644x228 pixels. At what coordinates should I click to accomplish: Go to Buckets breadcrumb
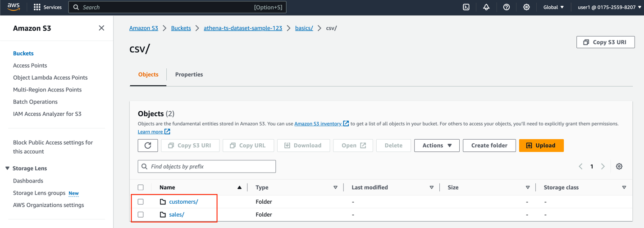(181, 28)
